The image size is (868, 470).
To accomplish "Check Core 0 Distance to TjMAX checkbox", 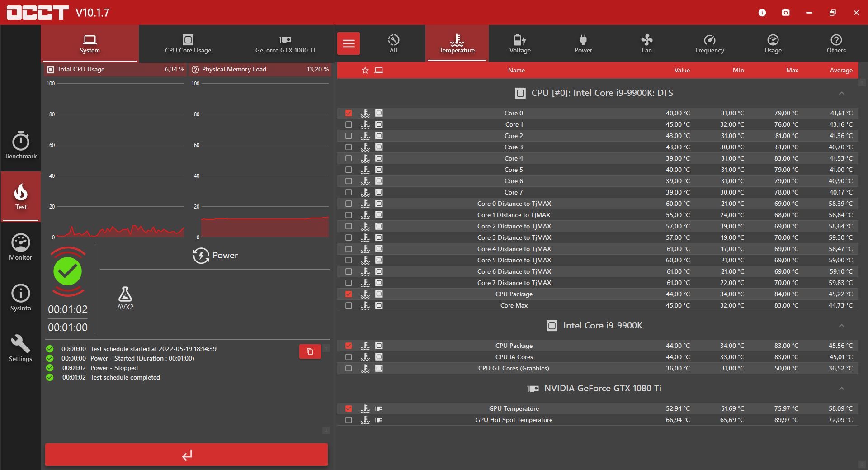I will pos(349,204).
